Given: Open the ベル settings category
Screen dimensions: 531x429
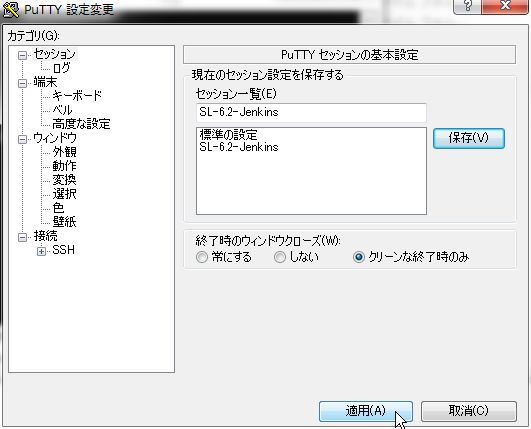Looking at the screenshot, I should click(x=62, y=110).
